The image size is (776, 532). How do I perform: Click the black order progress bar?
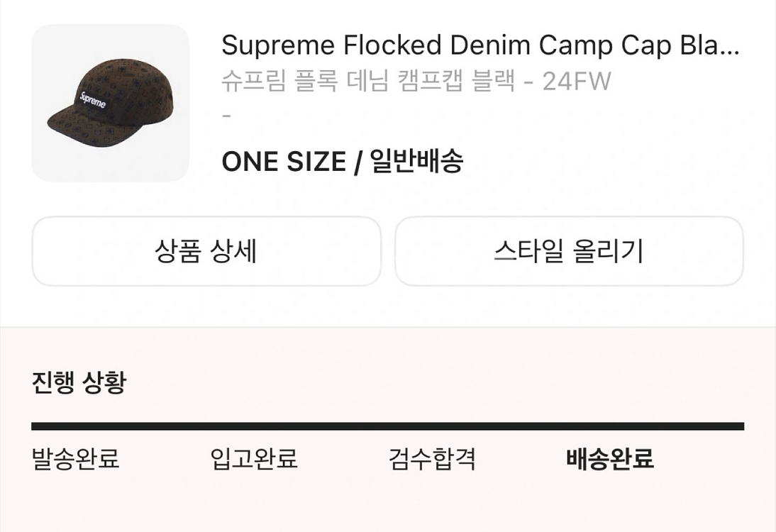tap(387, 426)
